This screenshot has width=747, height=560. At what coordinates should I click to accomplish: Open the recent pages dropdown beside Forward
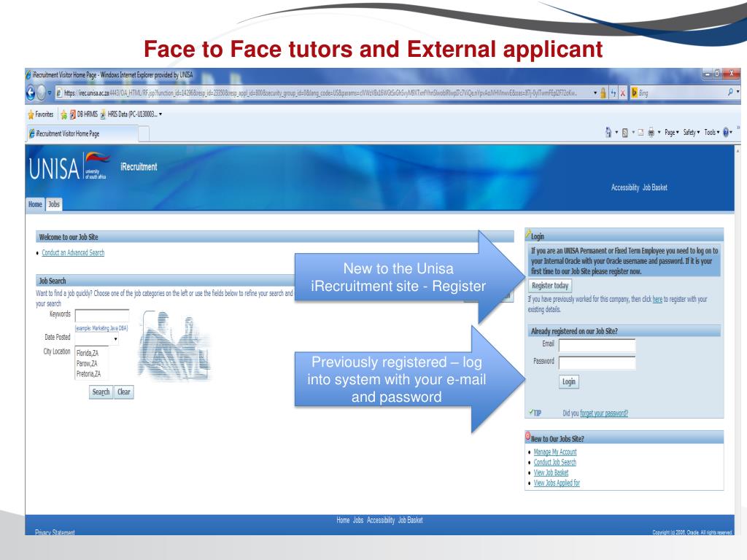(x=50, y=93)
